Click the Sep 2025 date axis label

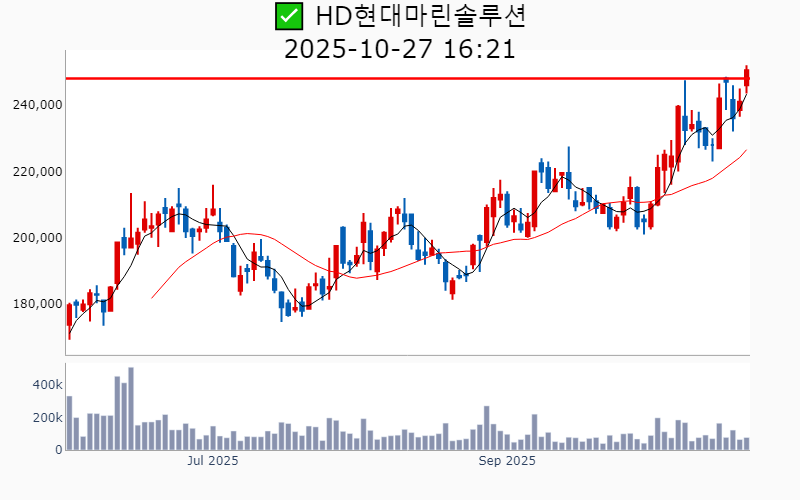507,461
